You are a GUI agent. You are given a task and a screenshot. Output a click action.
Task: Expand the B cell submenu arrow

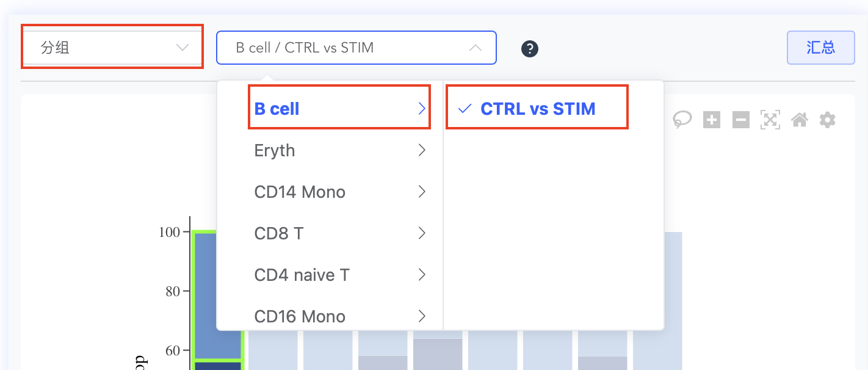pos(422,109)
